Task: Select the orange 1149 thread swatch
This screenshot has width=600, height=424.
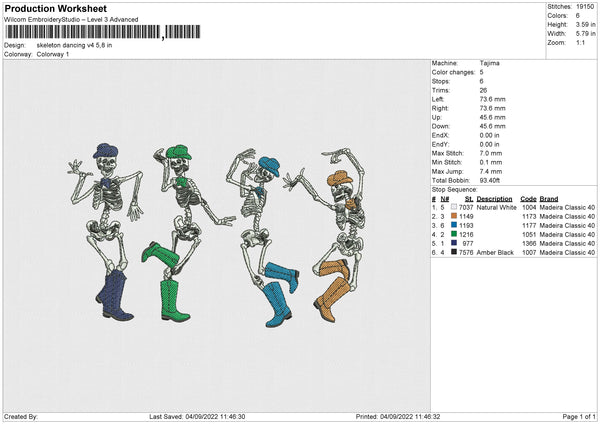Action: coord(454,216)
